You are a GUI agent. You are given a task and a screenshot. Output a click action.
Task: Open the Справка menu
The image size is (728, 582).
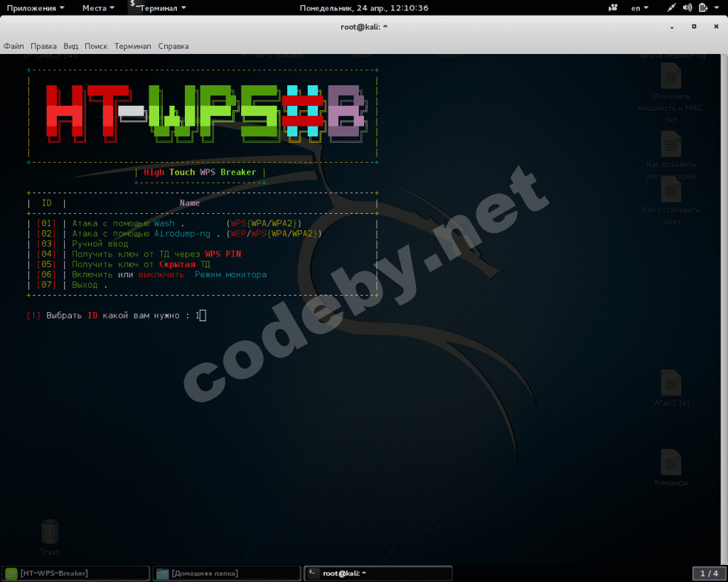coord(173,46)
